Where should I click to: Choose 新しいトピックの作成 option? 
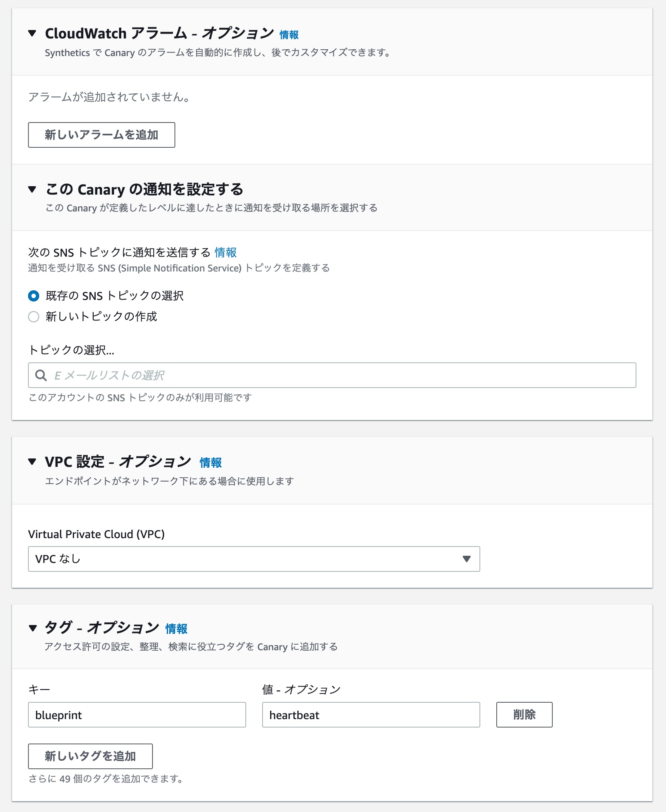tap(34, 317)
